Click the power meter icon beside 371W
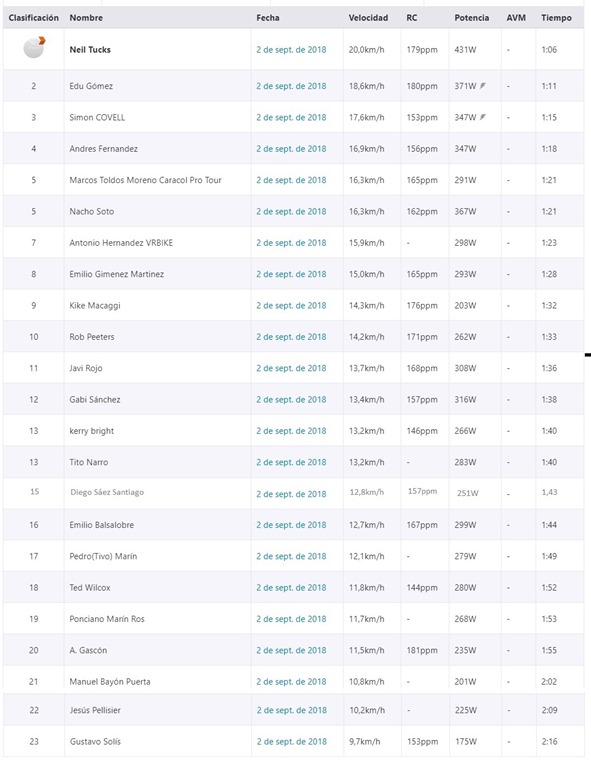Screen dimensions: 591x768 click(x=483, y=86)
